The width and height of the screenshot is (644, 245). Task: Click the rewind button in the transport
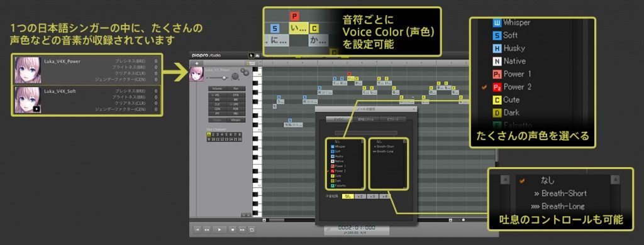point(206,229)
